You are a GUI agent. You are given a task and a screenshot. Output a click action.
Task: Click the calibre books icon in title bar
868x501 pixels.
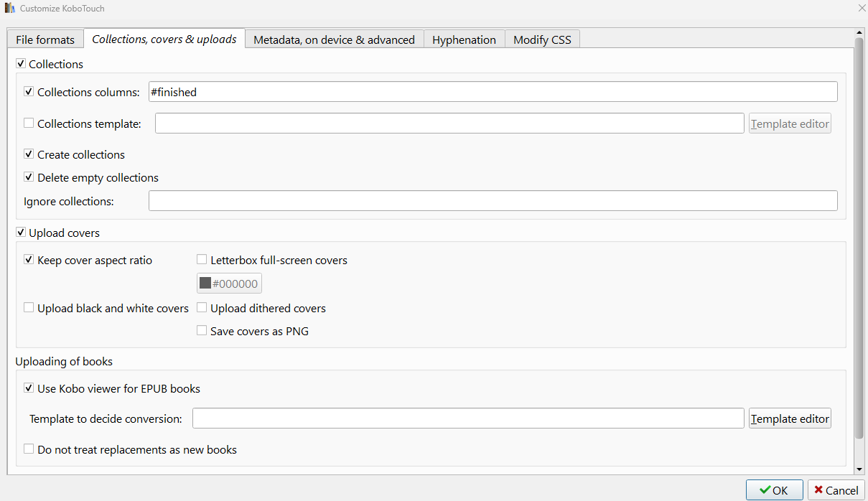[10, 8]
